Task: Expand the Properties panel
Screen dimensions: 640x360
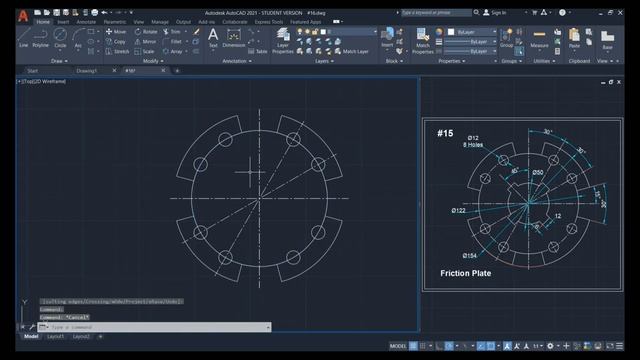Action: [452, 61]
